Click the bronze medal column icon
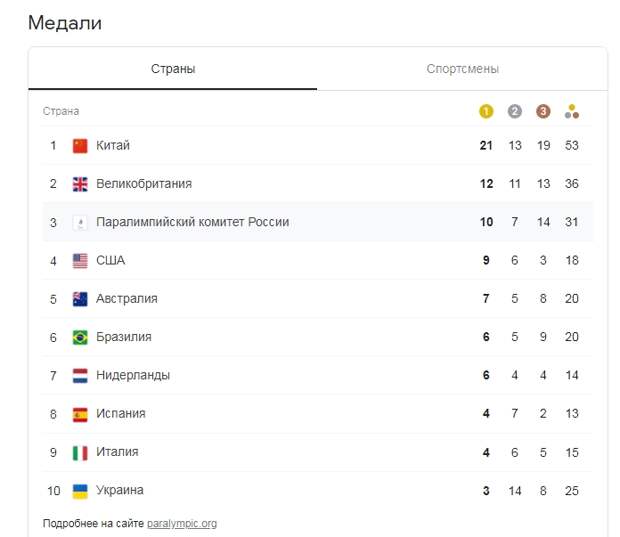Screen dimensions: 620x537 click(543, 112)
